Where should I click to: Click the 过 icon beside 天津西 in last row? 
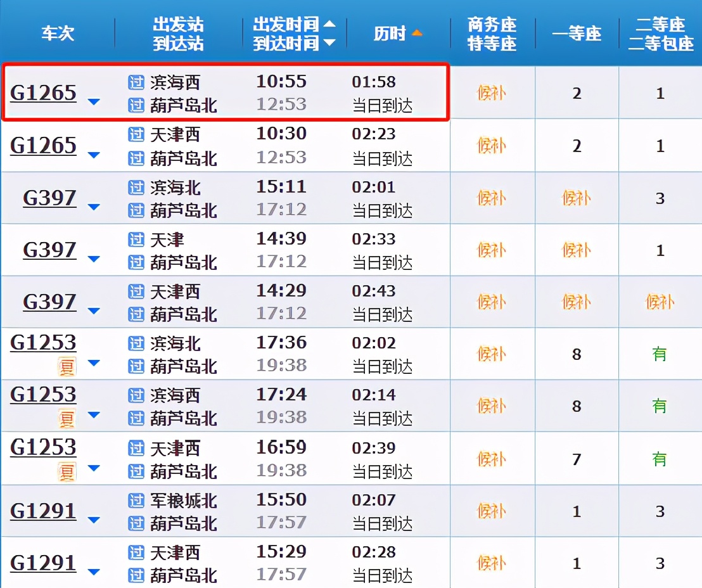pos(137,553)
